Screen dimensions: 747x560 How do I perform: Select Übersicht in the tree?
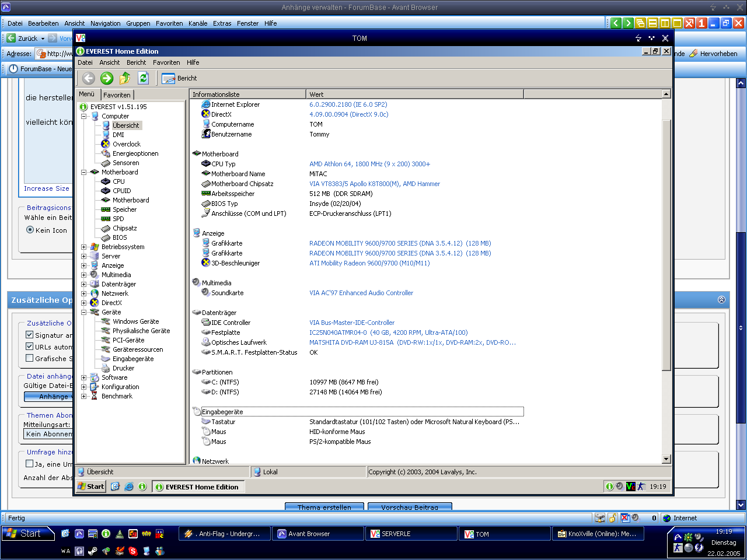click(126, 125)
